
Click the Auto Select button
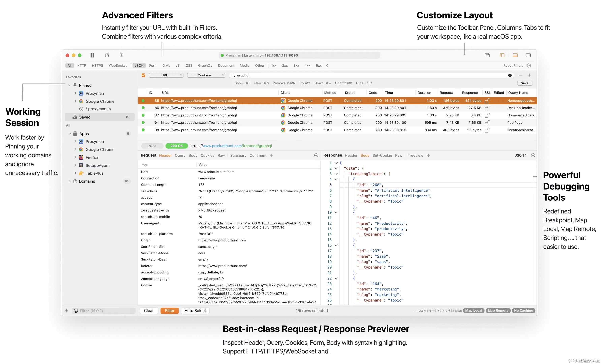195,311
